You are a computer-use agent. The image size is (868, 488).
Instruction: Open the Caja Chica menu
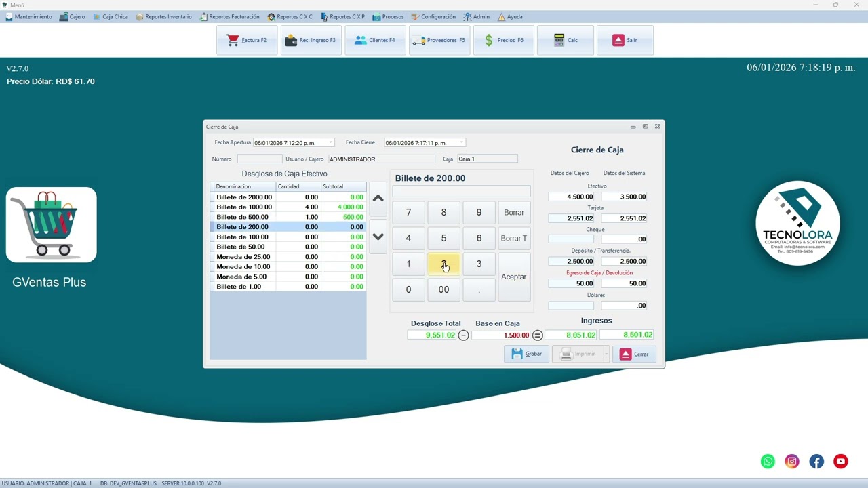click(x=110, y=16)
